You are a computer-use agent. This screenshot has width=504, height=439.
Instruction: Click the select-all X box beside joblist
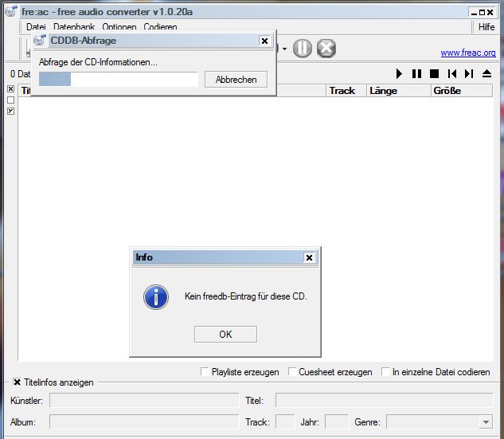point(10,88)
